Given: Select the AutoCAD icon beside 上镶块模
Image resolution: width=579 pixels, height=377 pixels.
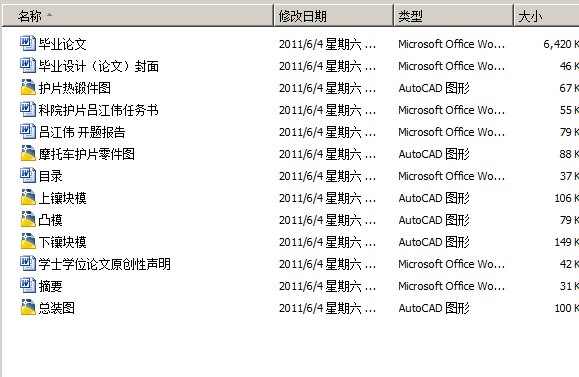Looking at the screenshot, I should pos(28,198).
